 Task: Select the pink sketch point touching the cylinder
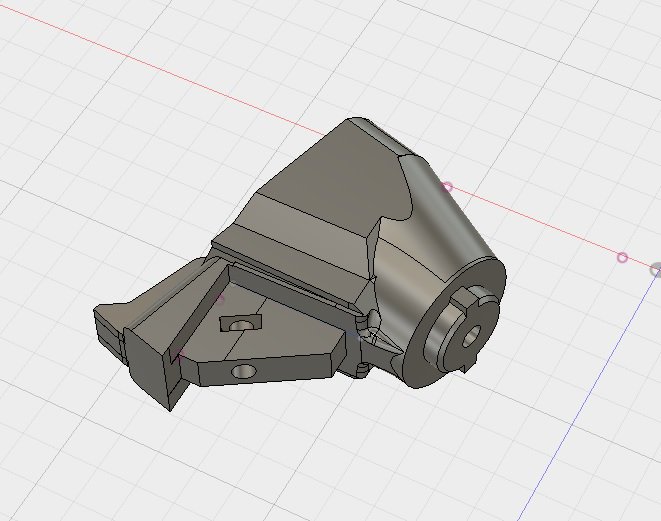[x=447, y=187]
